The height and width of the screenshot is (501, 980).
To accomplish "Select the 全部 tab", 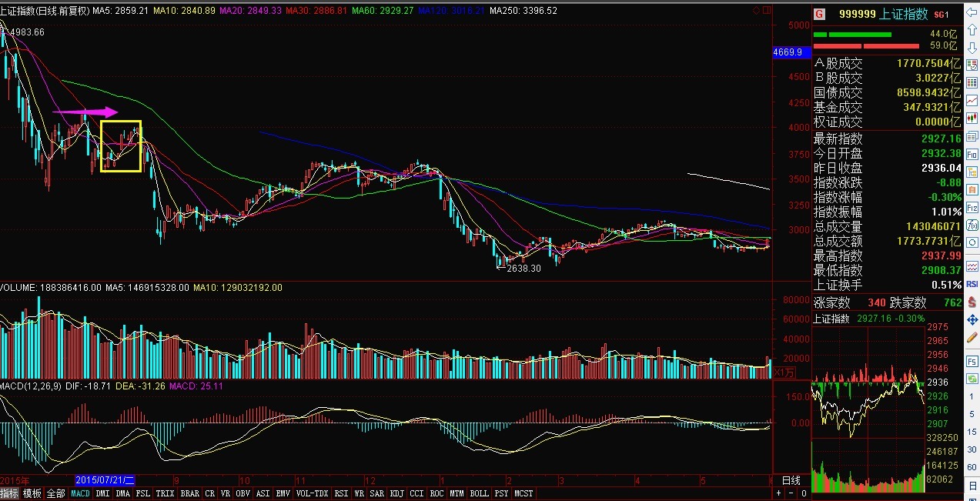I will [x=56, y=493].
